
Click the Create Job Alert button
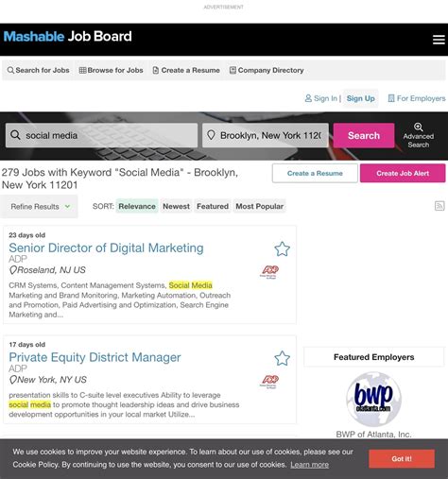coord(403,173)
